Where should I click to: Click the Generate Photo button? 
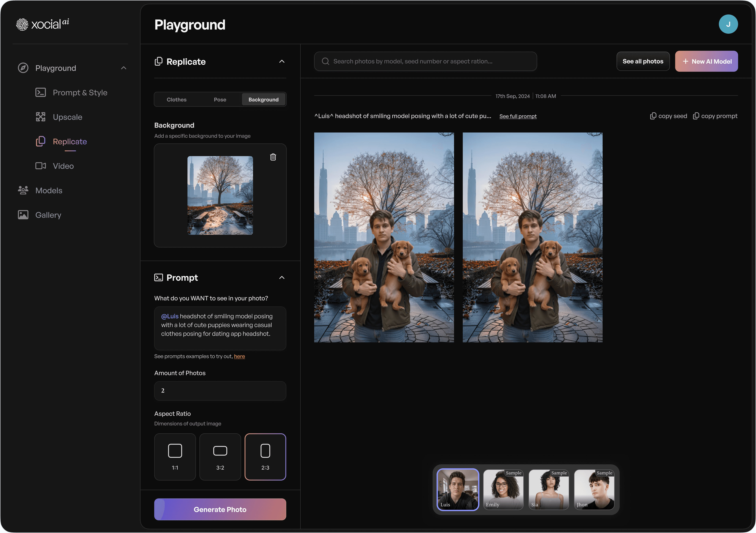[x=220, y=509]
